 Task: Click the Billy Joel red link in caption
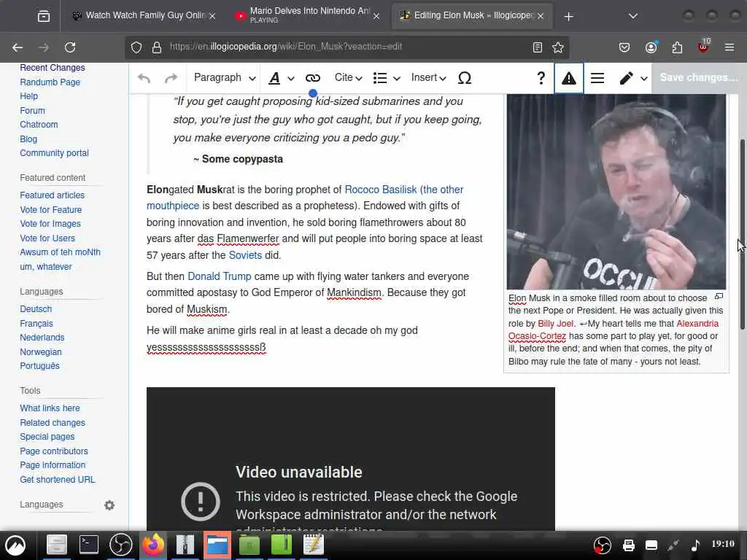pyautogui.click(x=555, y=323)
